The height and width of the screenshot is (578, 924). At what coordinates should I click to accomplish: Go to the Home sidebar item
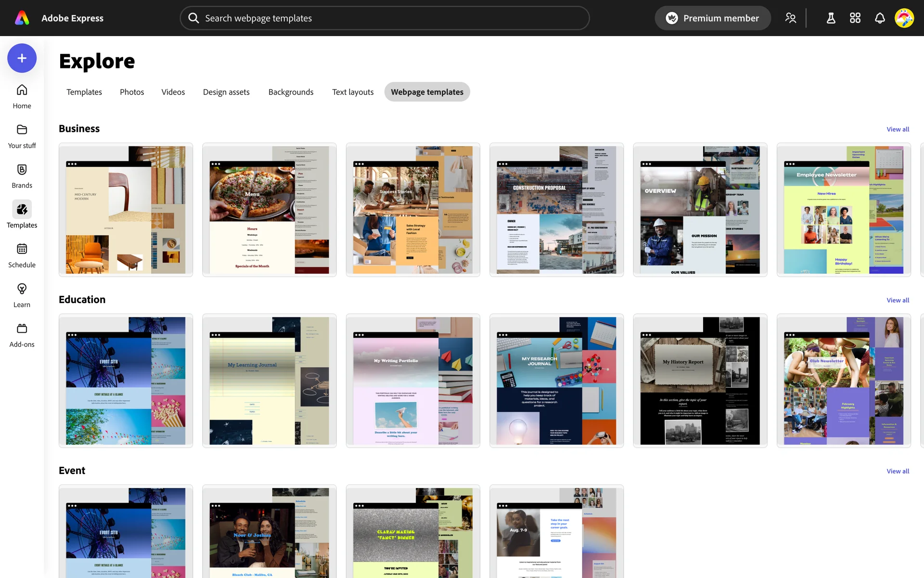(22, 96)
